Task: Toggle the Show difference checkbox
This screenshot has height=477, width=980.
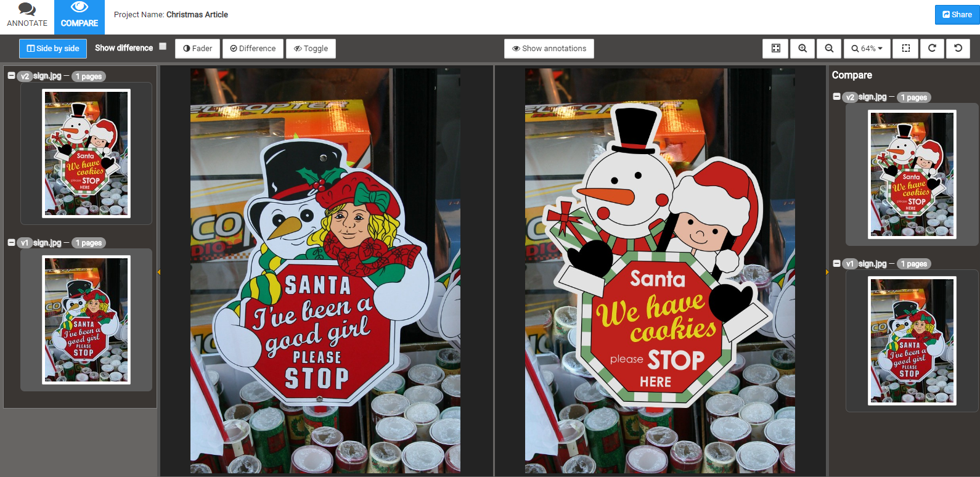Action: point(163,46)
